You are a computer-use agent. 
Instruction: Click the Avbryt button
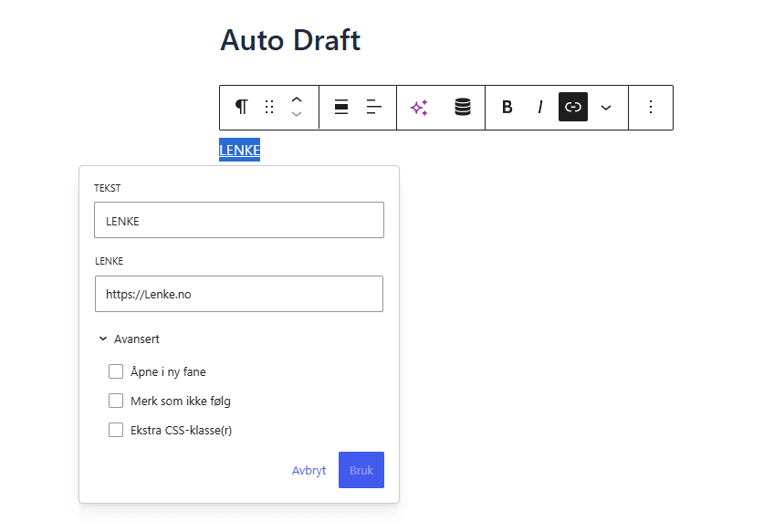(309, 470)
